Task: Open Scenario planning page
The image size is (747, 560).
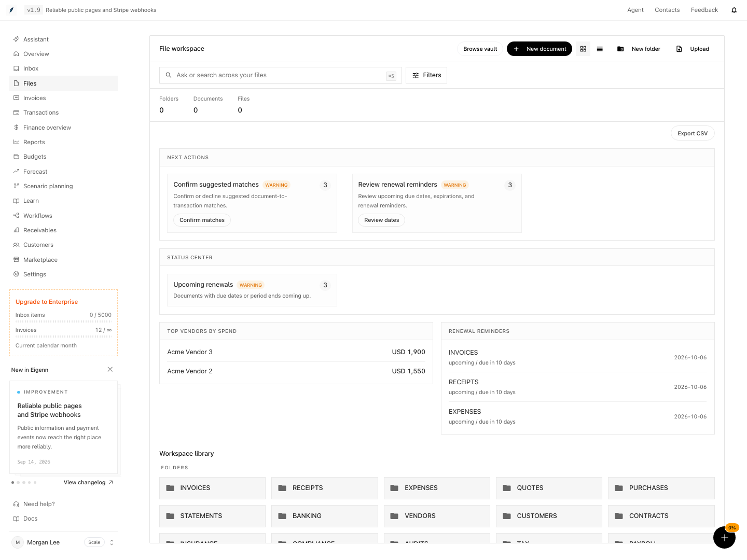Action: (x=63, y=186)
